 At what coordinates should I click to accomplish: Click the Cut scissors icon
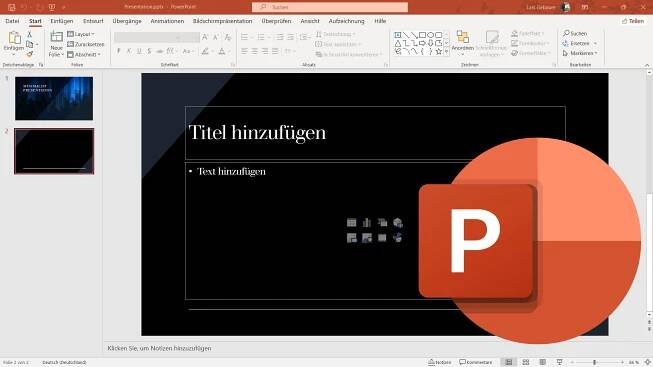[30, 34]
